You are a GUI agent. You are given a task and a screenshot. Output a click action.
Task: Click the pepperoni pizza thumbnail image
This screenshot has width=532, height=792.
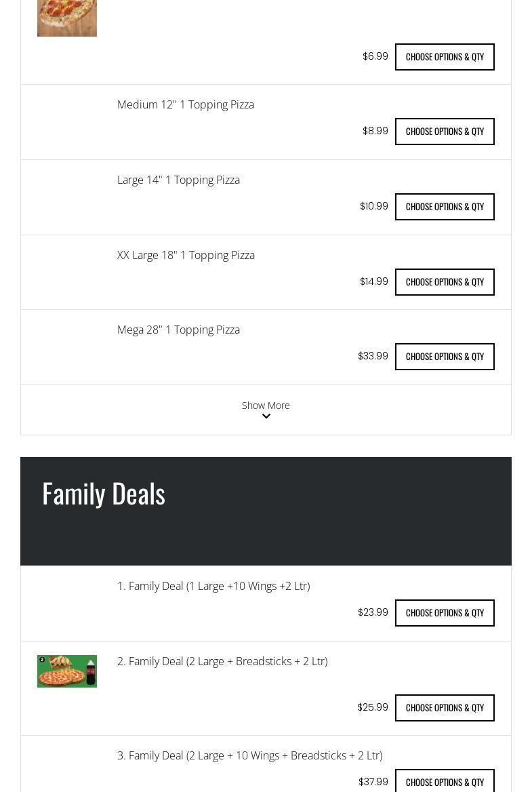(66, 18)
